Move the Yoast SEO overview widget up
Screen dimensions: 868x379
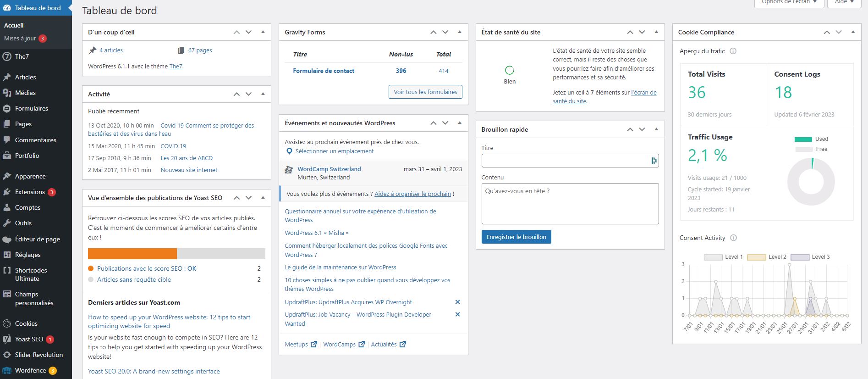pyautogui.click(x=236, y=198)
